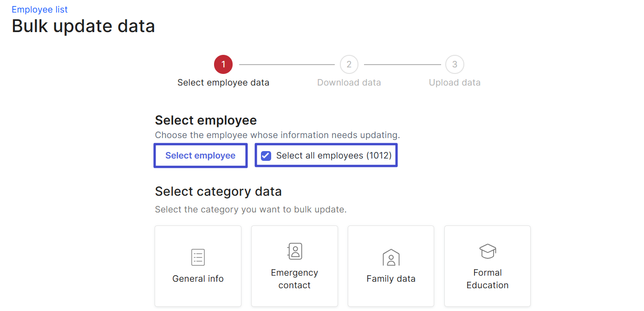The height and width of the screenshot is (311, 644).
Task: Choose the General info category label
Action: (198, 278)
